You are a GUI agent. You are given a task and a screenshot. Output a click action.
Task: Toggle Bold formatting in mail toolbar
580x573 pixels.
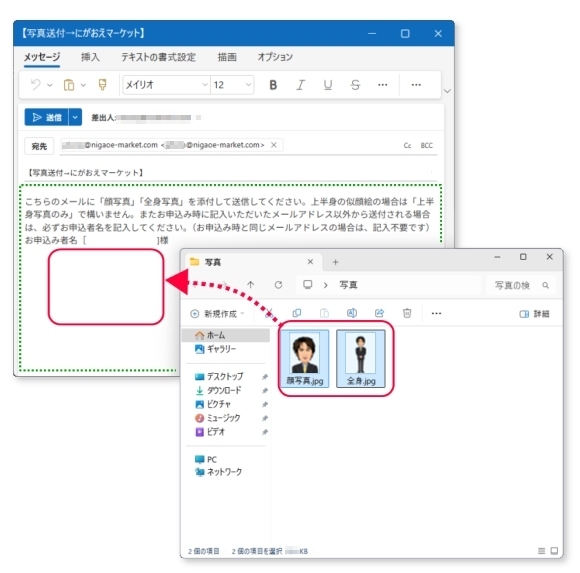click(x=273, y=85)
